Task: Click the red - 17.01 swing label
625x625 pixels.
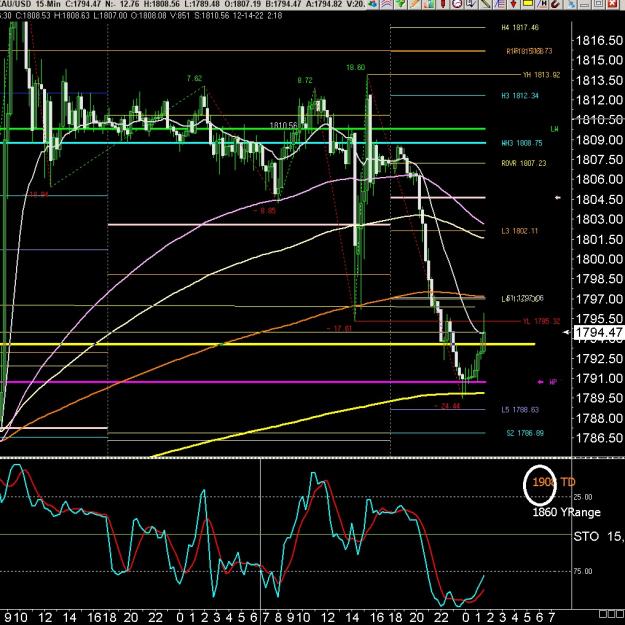Action: (x=339, y=329)
